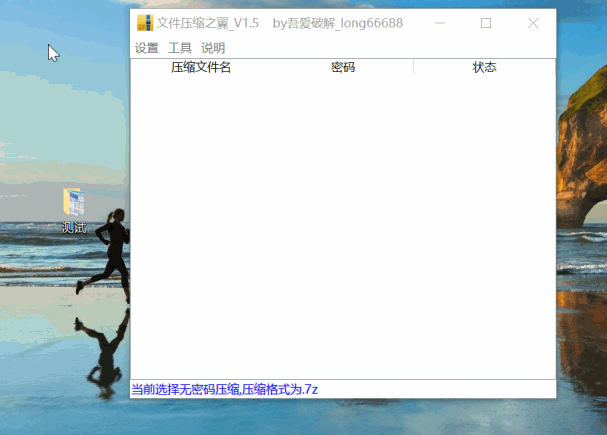Click the 密码 column header
The image size is (607, 435).
click(x=343, y=67)
